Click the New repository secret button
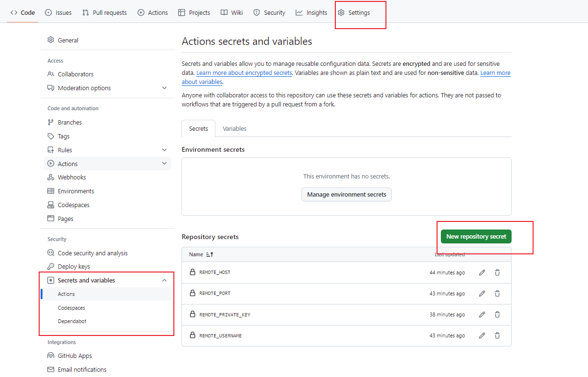588x377 pixels. coord(476,237)
